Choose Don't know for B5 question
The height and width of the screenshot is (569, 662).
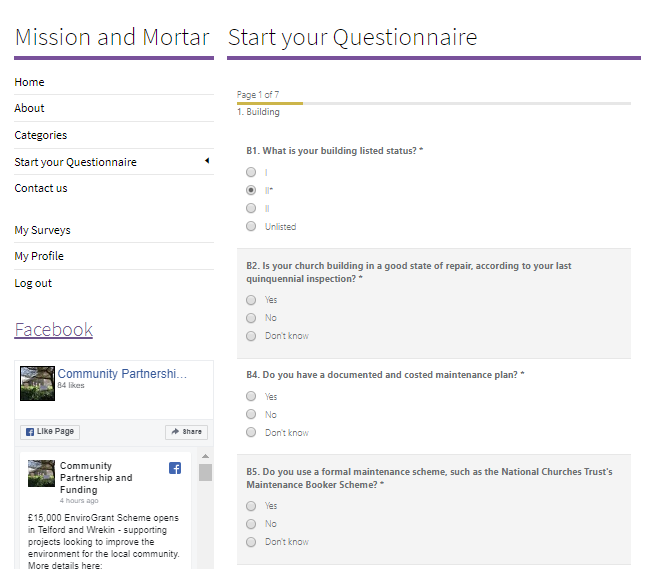(x=251, y=542)
